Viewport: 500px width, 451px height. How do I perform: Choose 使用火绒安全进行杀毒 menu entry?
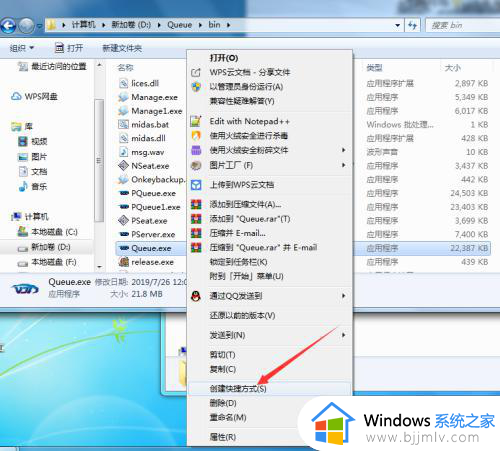[269, 136]
